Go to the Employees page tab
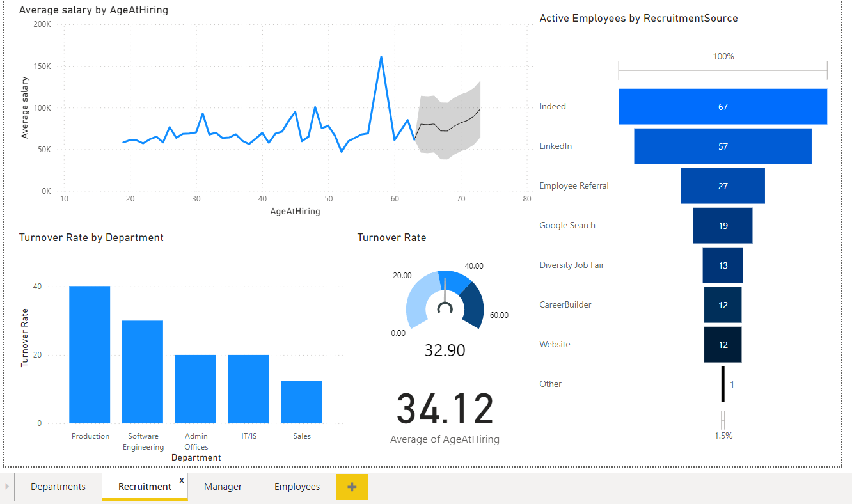Image resolution: width=852 pixels, height=504 pixels. tap(297, 487)
